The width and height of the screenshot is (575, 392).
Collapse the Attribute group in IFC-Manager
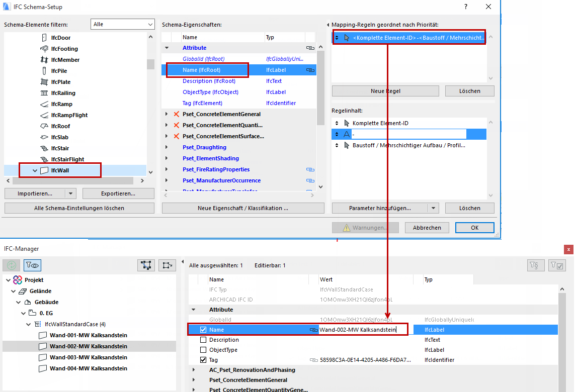pos(194,310)
